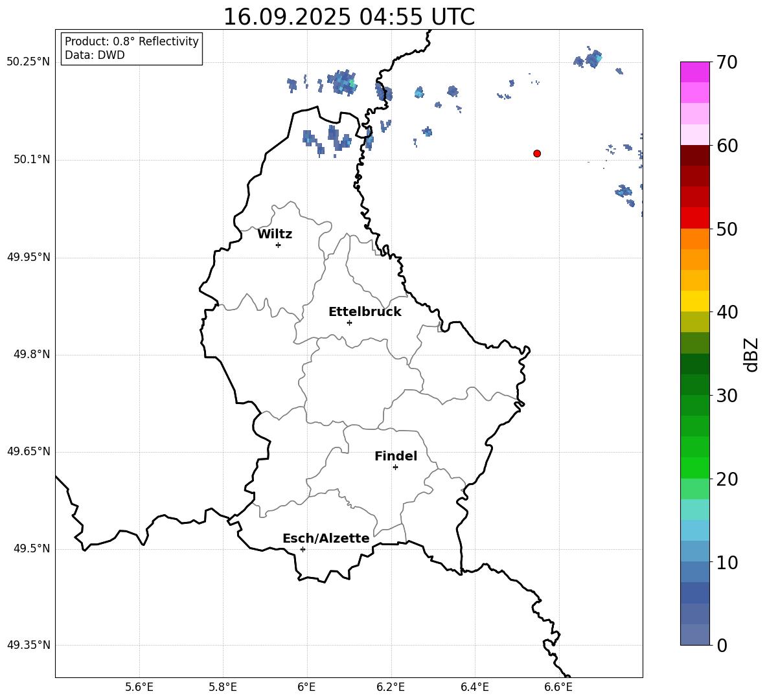767x700 pixels.
Task: Click the 6.2°E longitude tick label
Action: (x=391, y=687)
